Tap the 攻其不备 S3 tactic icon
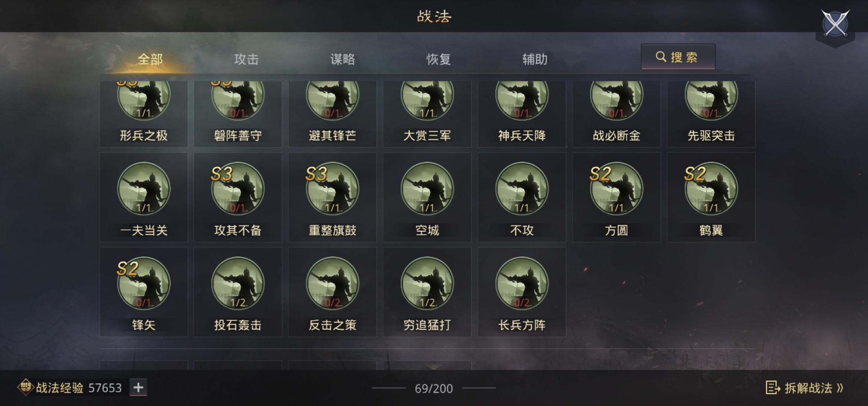This screenshot has height=406, width=868. (238, 188)
